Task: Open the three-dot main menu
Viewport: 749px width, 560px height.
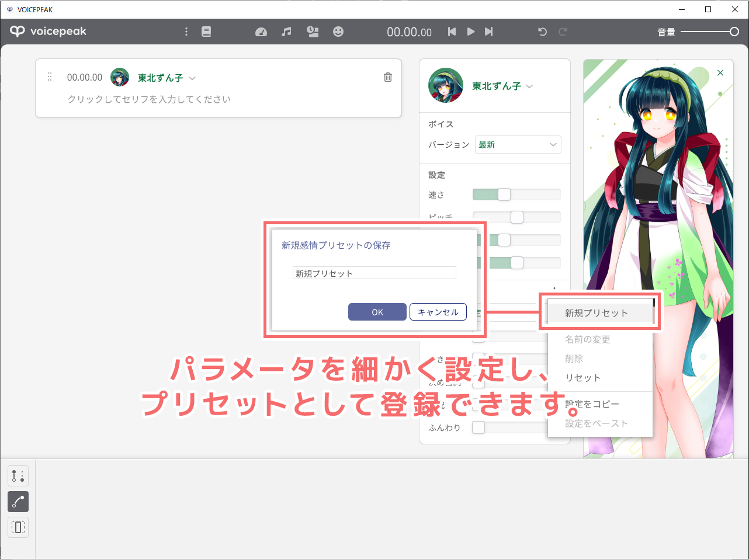Action: pyautogui.click(x=186, y=32)
